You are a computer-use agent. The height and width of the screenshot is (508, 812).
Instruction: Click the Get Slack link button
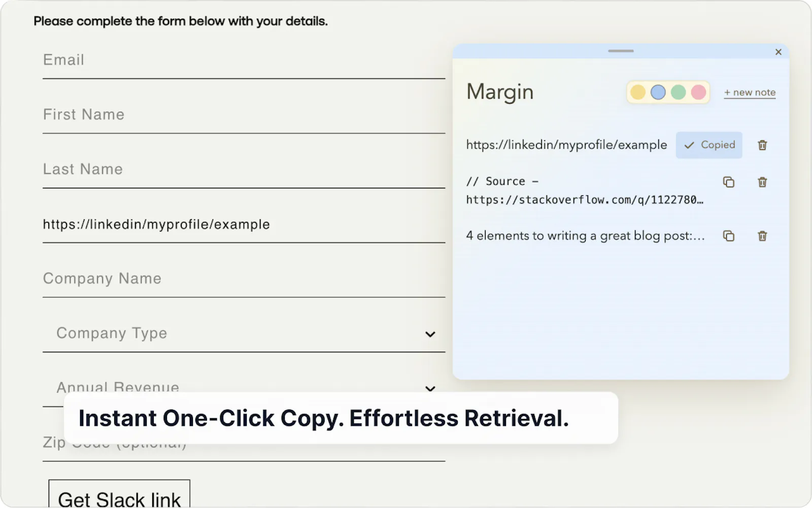point(119,494)
